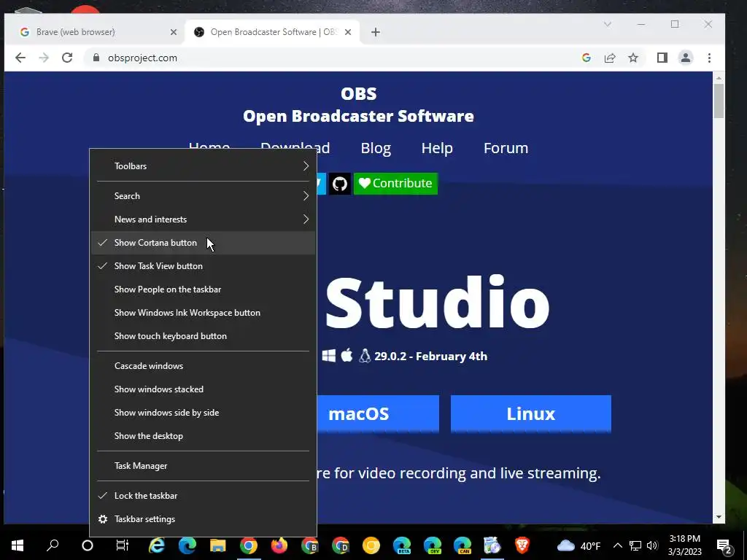The height and width of the screenshot is (560, 747).
Task: Expand Search submenu
Action: point(203,196)
